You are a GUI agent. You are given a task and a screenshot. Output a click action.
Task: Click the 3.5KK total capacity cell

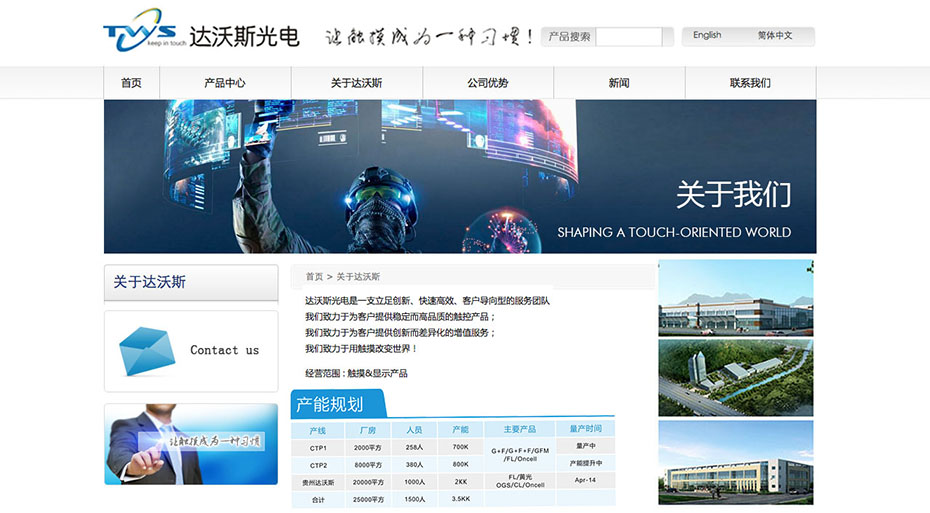[x=460, y=499]
